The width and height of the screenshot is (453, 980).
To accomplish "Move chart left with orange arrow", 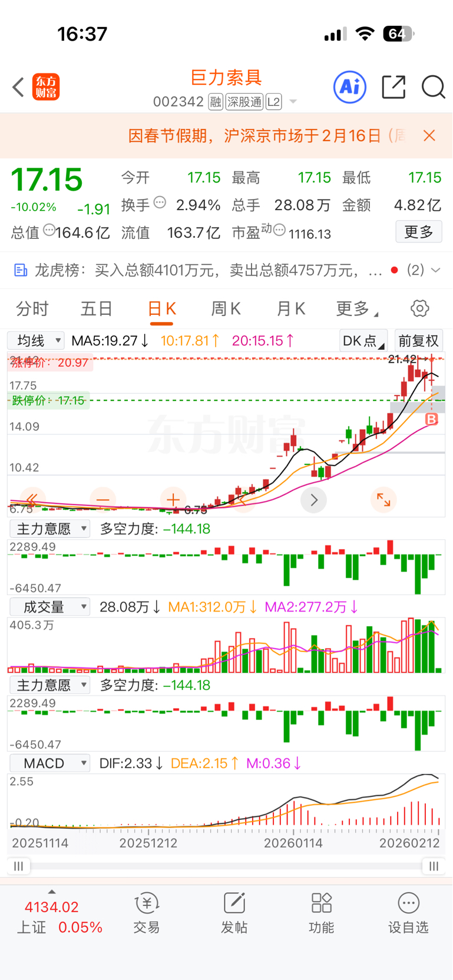I will [243, 500].
